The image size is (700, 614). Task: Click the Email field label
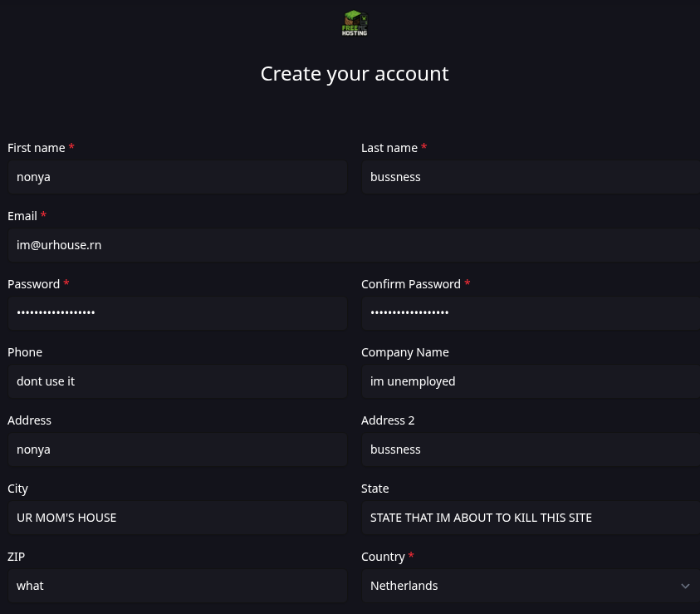point(22,216)
